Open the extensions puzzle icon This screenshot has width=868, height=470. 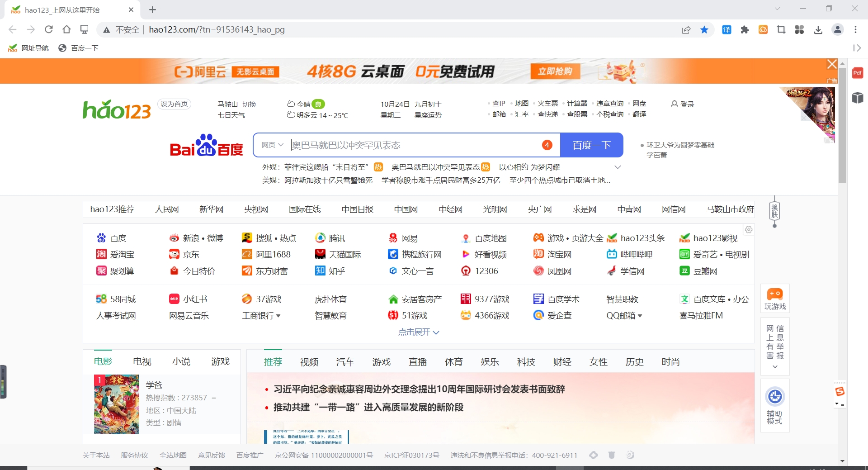point(745,30)
